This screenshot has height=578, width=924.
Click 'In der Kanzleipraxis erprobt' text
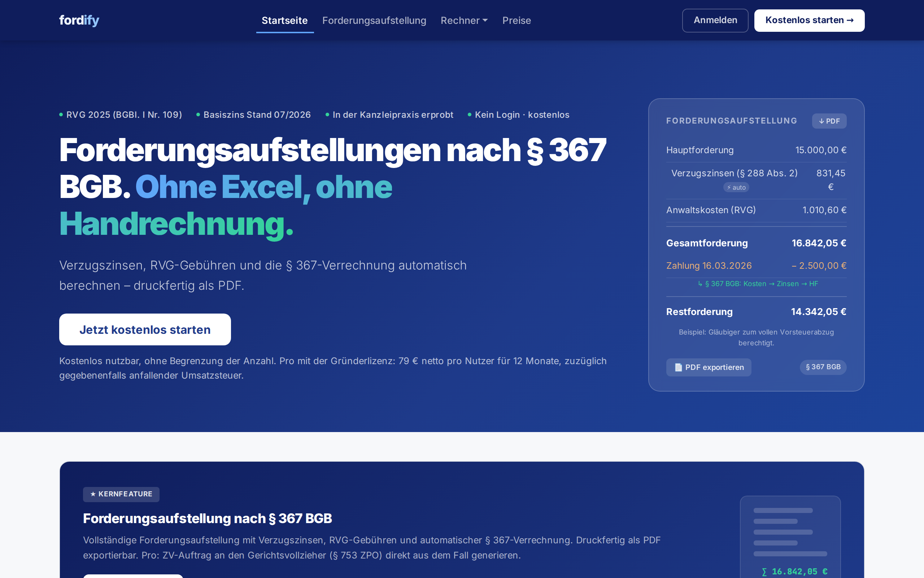[x=393, y=115]
